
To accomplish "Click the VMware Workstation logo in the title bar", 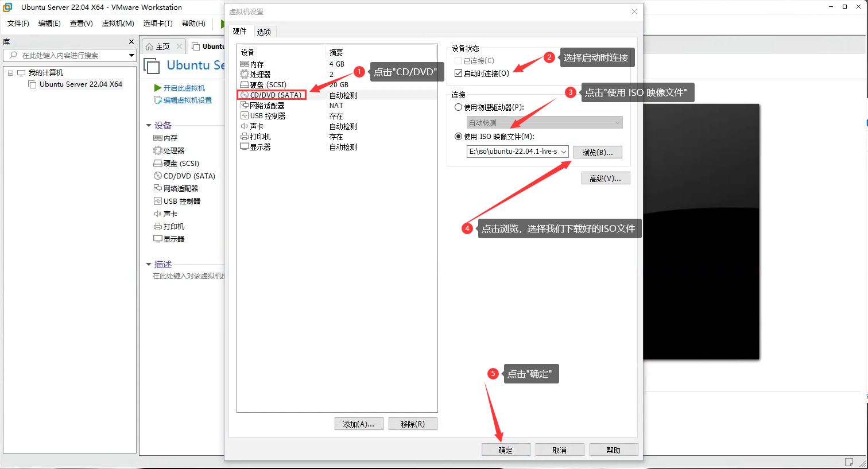I will 7,7.
